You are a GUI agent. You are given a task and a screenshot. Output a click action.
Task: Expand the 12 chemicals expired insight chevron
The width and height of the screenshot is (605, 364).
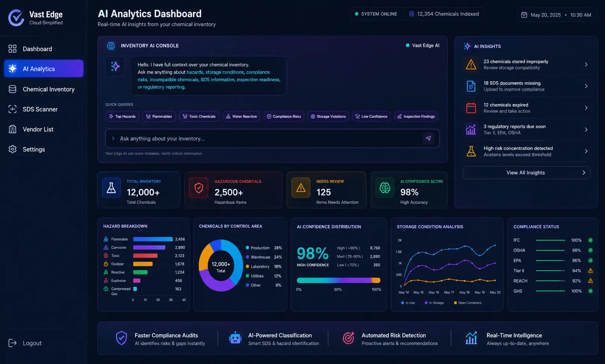(586, 108)
